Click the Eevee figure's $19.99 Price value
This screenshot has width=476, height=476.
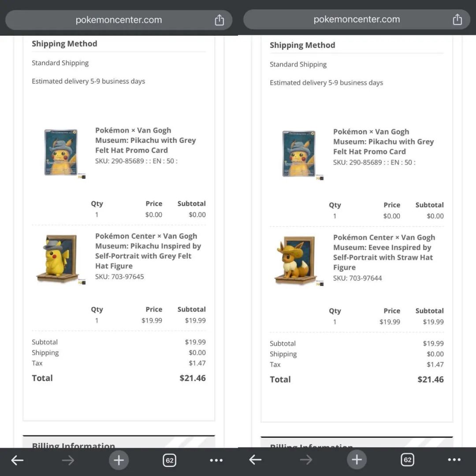click(390, 322)
